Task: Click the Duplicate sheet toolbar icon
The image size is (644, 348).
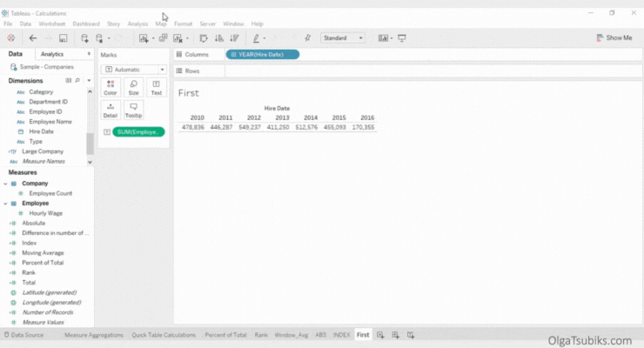Action: point(163,38)
